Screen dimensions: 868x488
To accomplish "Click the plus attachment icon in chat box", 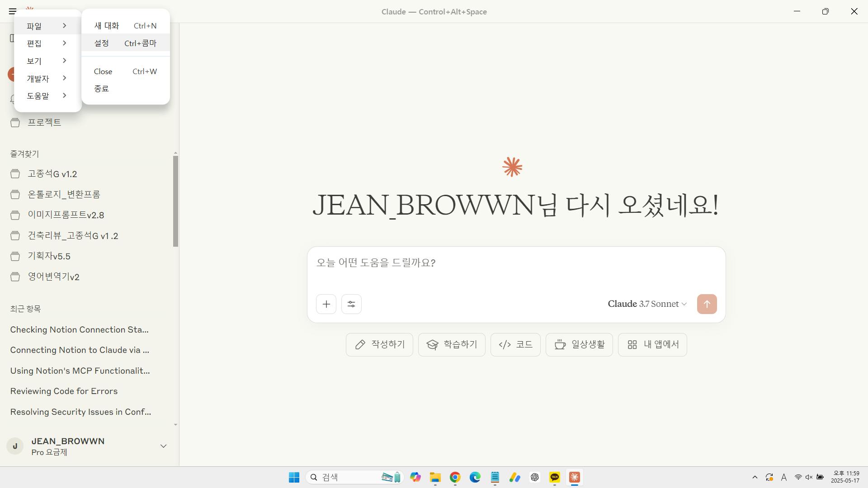I will tap(326, 304).
